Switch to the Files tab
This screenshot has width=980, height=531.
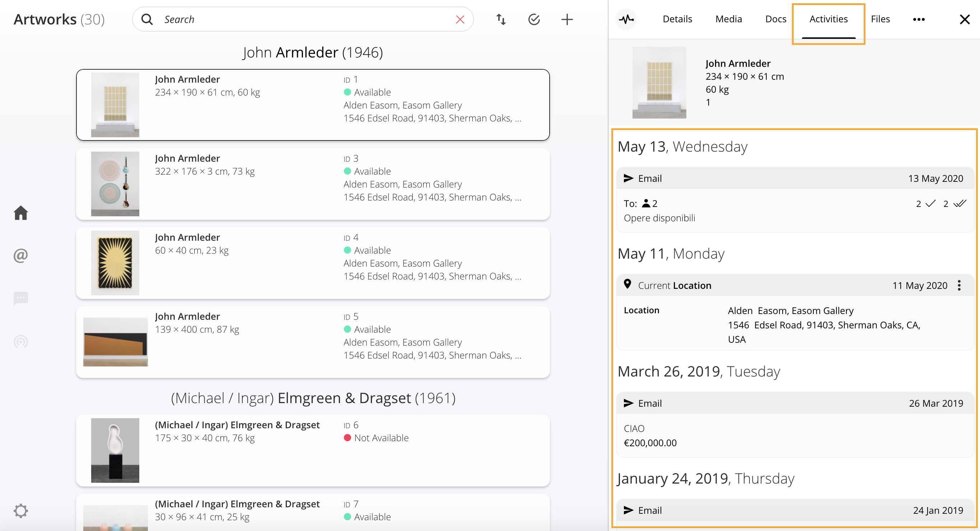(x=880, y=19)
